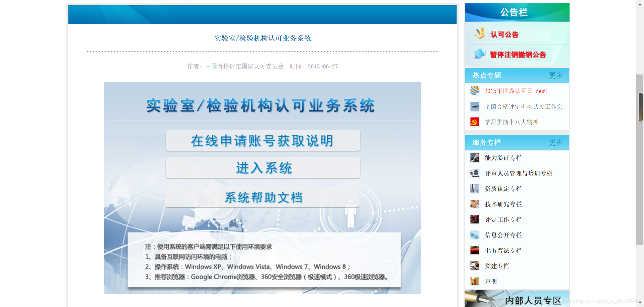Screen dimensions: 644x307
Task: Click the scrollbar down arrow
Action: [640, 303]
